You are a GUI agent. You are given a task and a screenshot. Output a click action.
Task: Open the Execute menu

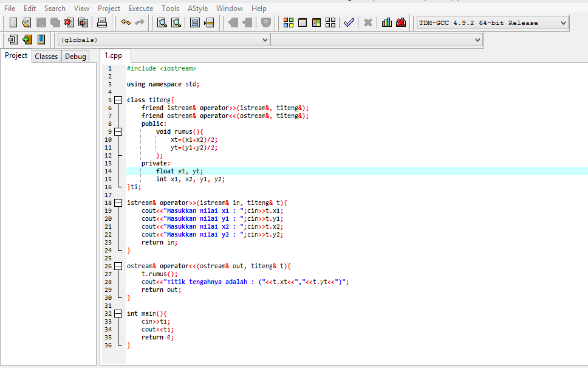pos(141,9)
